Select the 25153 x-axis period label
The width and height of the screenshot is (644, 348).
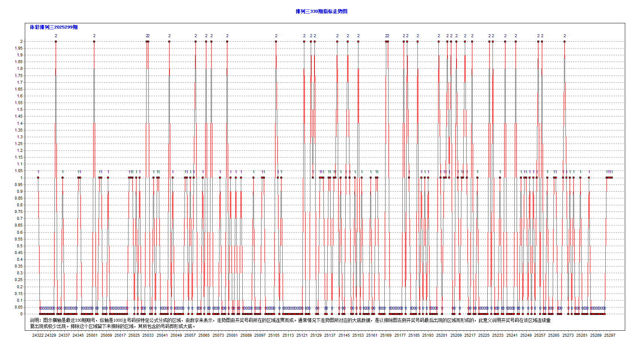coord(358,335)
